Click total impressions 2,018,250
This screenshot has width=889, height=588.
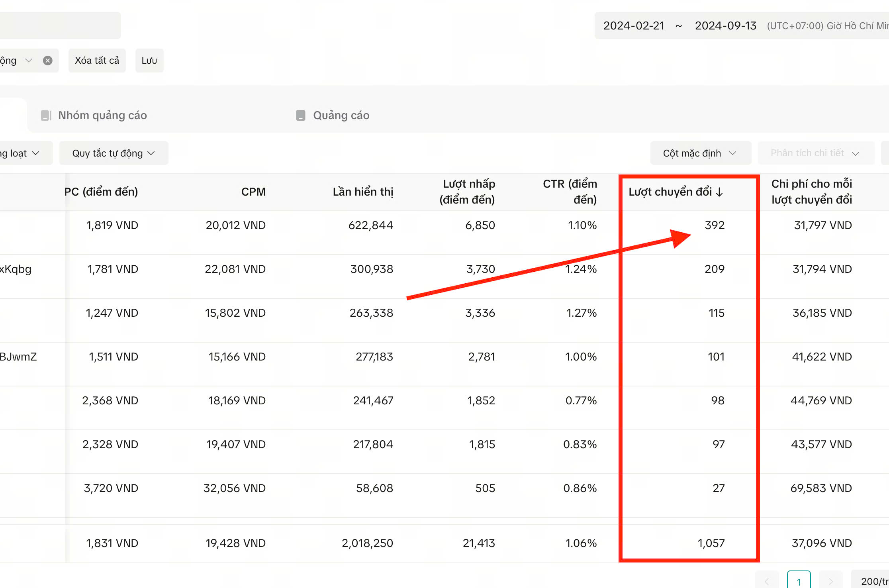coord(367,543)
